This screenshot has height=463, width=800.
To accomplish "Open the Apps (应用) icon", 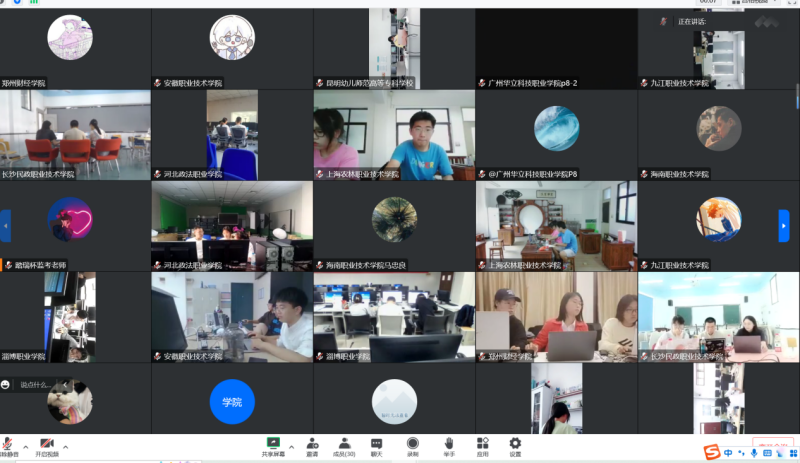I will click(x=482, y=444).
